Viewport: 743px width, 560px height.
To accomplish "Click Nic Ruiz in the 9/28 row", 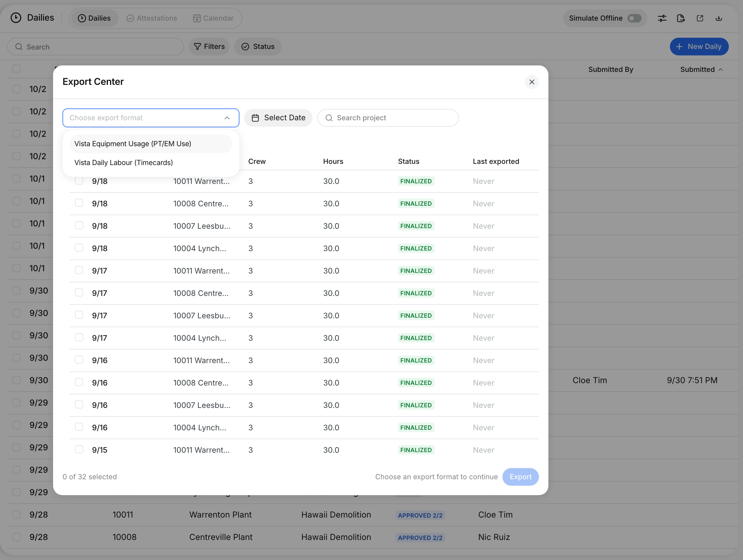I will 494,537.
